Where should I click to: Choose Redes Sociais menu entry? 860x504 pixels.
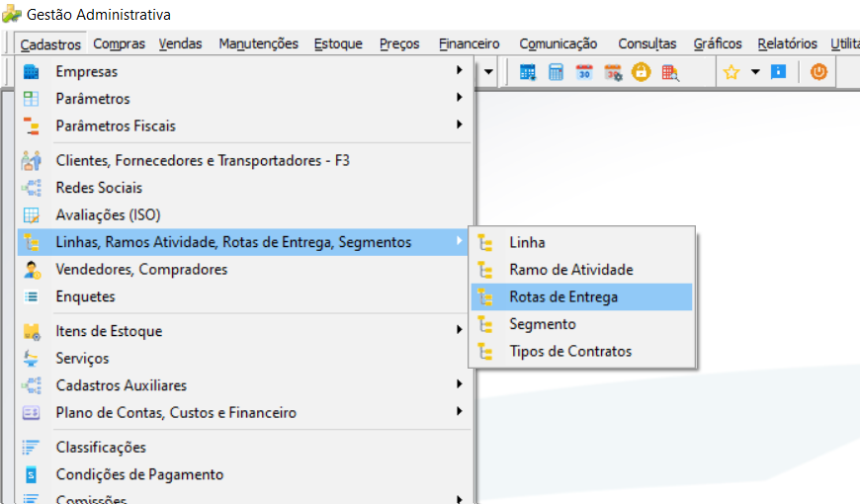point(244,188)
